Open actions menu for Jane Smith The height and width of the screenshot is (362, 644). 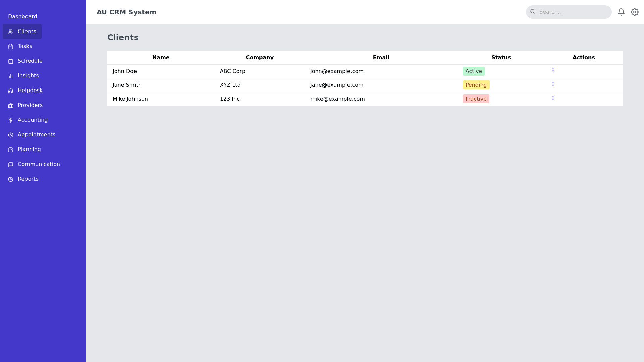tap(553, 84)
